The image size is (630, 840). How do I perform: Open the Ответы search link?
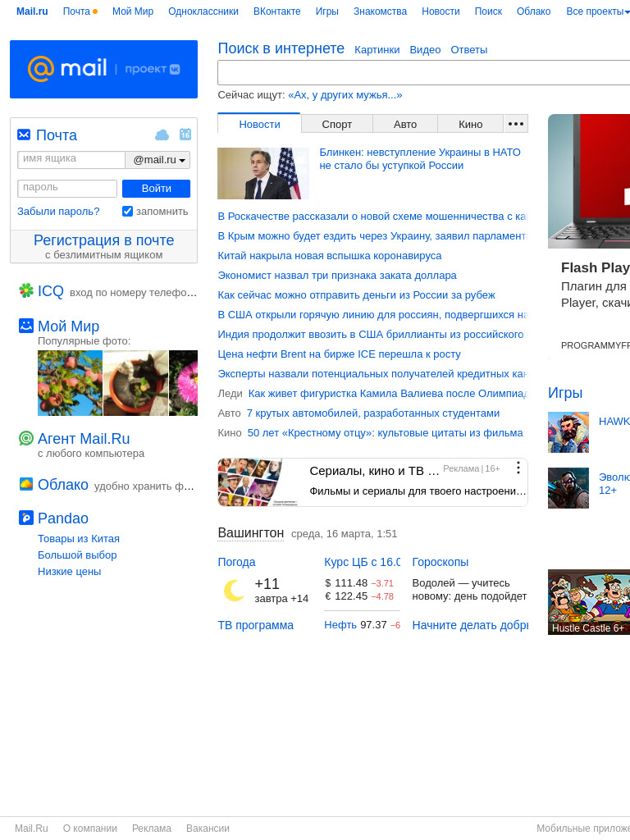click(x=468, y=50)
